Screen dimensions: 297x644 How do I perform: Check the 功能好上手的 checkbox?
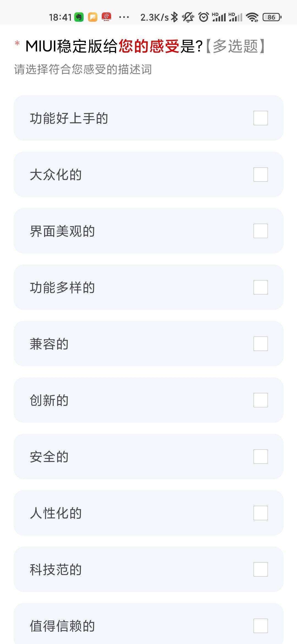click(260, 118)
